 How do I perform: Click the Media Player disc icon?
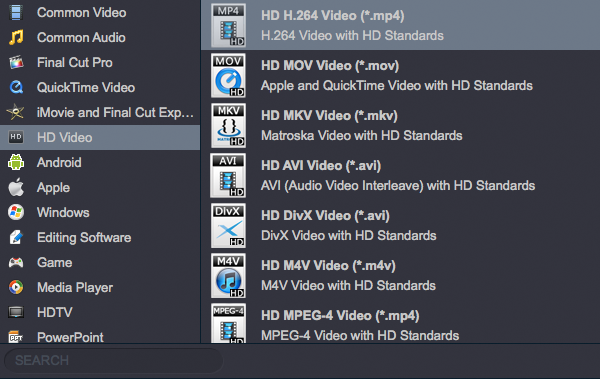(x=16, y=287)
